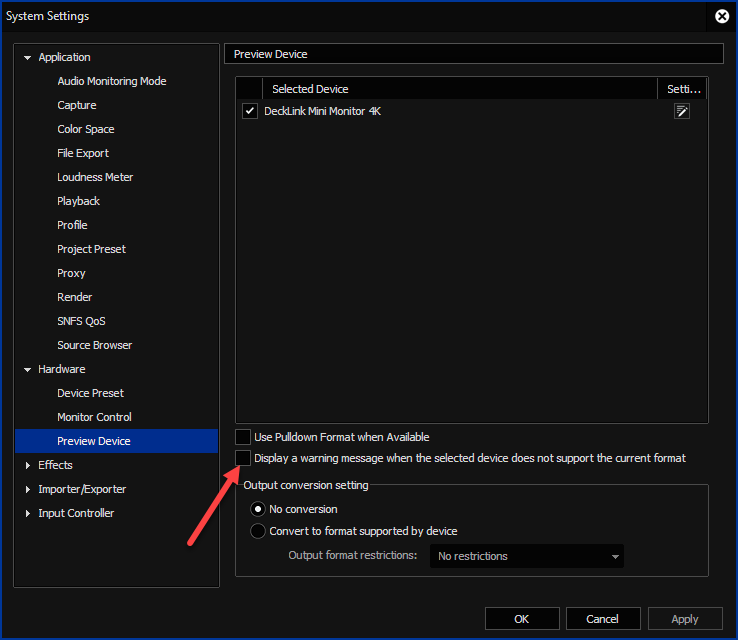Click the Selected Device column header
738x640 pixels.
point(310,89)
